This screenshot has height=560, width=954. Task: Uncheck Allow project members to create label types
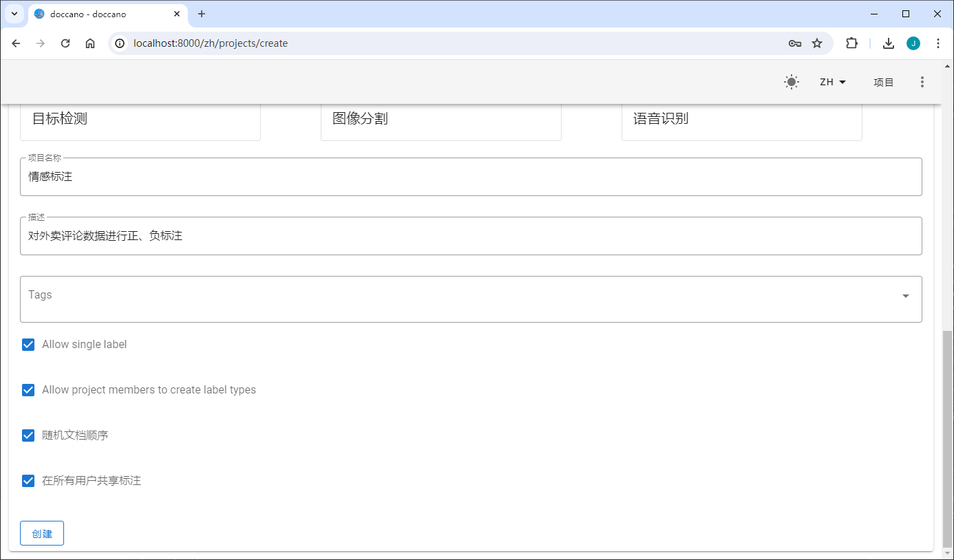tap(28, 390)
